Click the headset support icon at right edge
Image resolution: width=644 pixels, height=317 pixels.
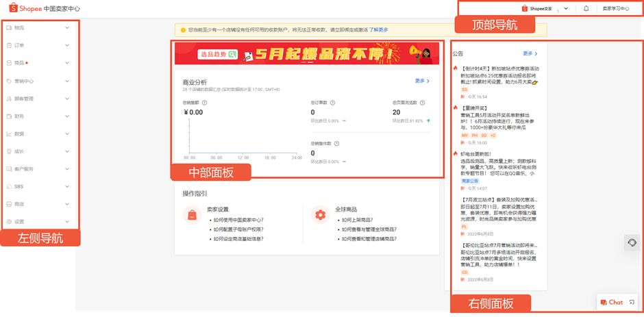632,242
